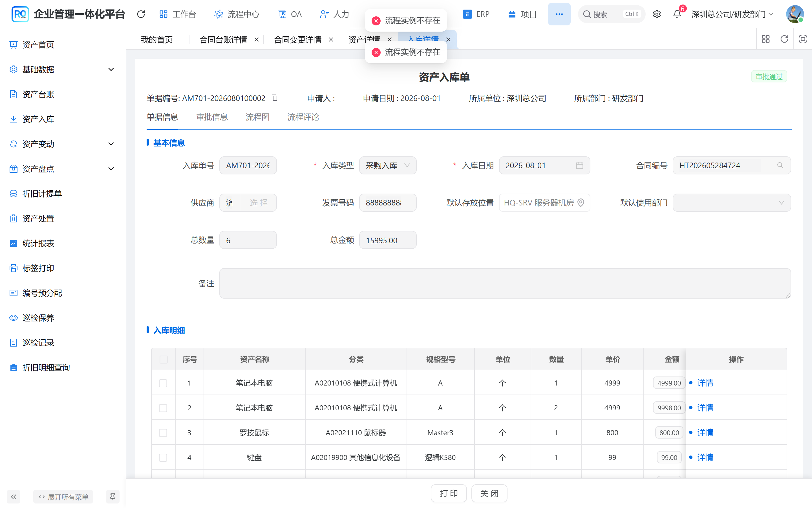This screenshot has width=812, height=508.
Task: Check row 2 笔记本电脑 checkbox
Action: [163, 408]
